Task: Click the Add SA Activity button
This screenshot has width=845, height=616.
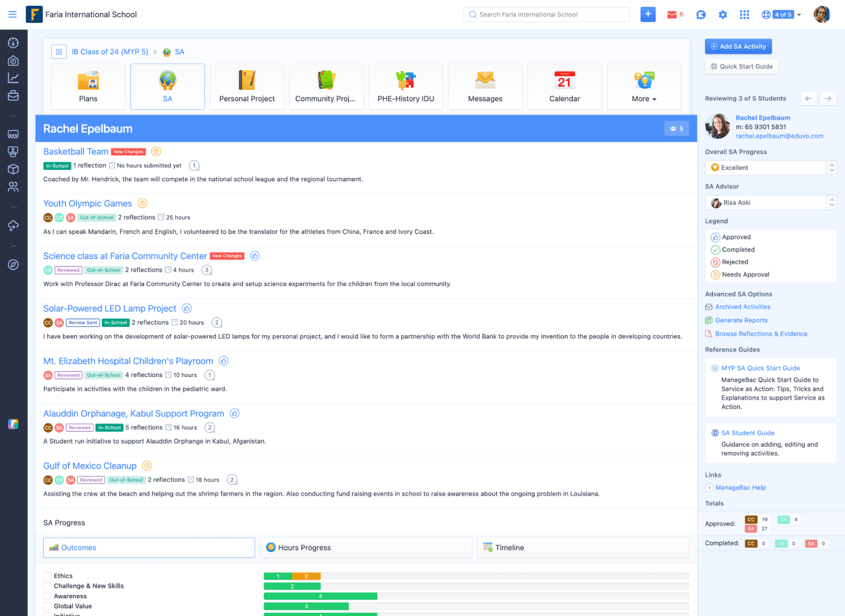Action: click(739, 47)
